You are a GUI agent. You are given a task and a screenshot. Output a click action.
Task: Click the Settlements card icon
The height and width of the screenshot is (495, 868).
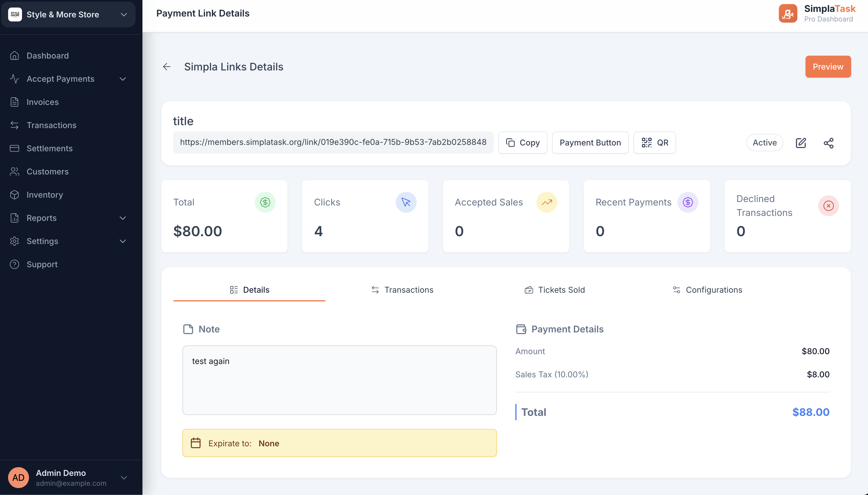click(x=14, y=148)
